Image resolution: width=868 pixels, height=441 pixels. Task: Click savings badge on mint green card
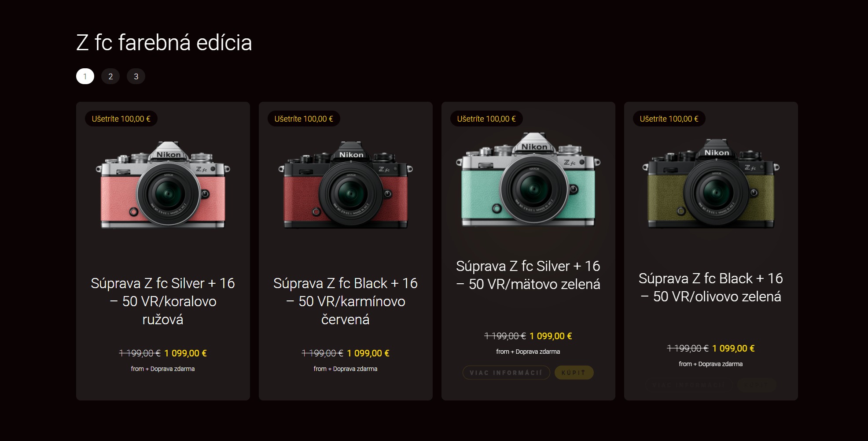[486, 119]
